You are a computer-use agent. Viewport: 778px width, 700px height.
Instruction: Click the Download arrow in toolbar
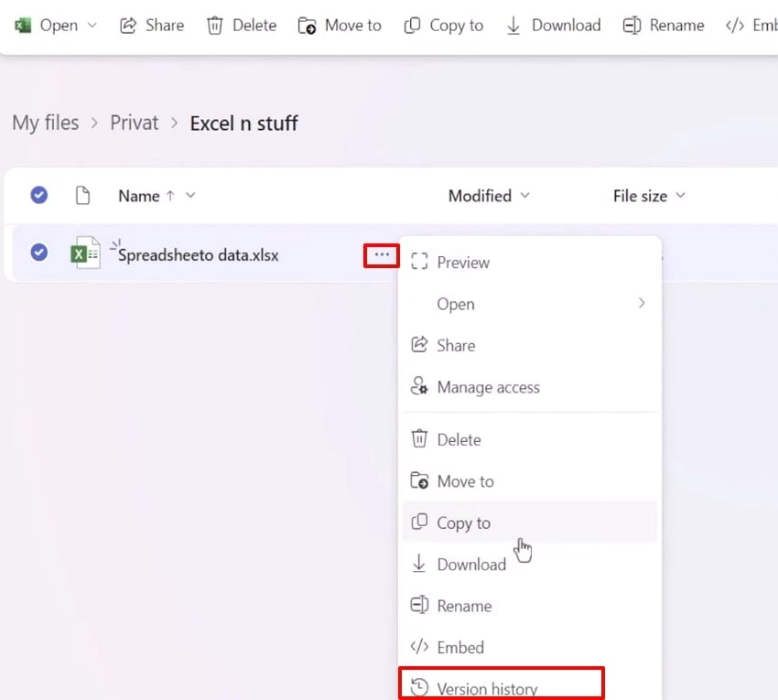(513, 26)
